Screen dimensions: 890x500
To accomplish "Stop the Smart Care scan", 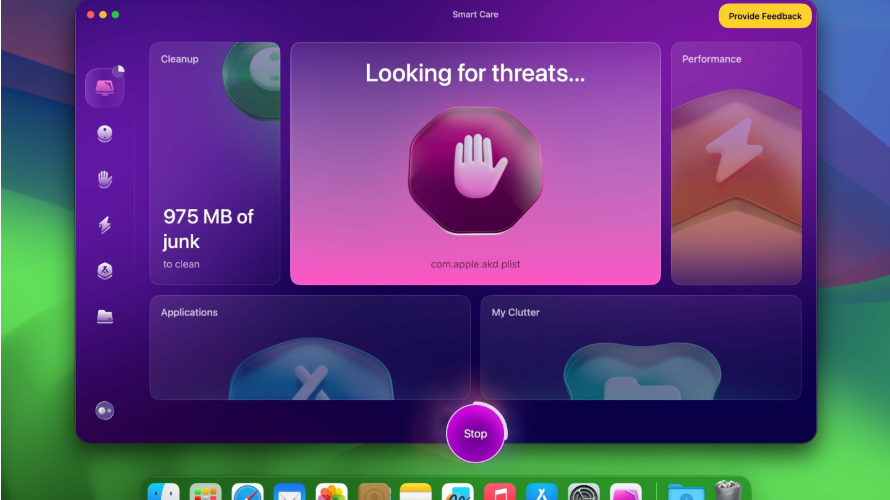I will pos(475,434).
